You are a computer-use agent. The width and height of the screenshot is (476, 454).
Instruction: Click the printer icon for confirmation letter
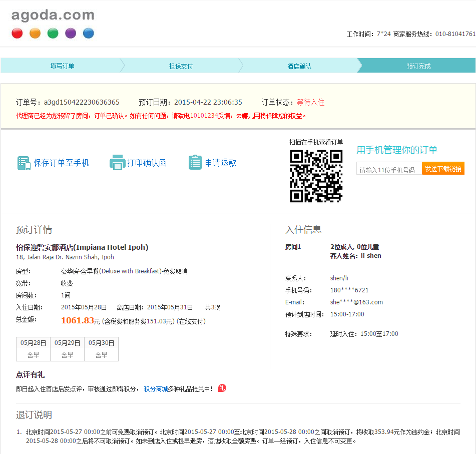click(117, 163)
